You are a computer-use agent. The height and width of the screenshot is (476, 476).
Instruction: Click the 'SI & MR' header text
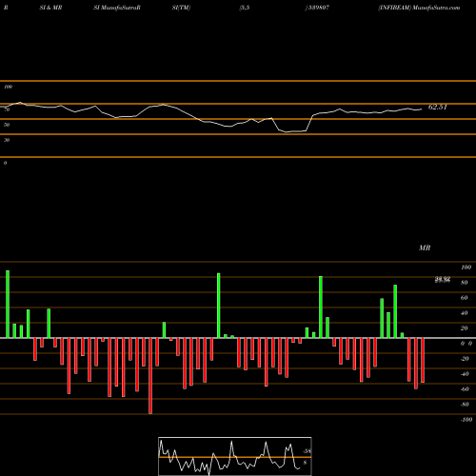pyautogui.click(x=50, y=8)
